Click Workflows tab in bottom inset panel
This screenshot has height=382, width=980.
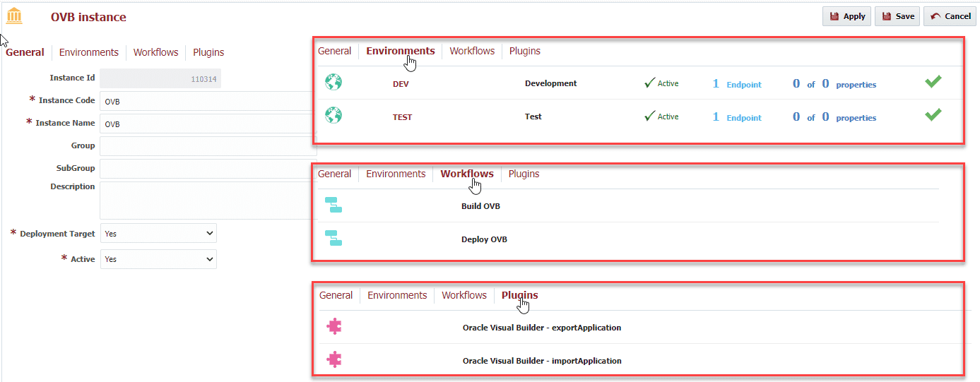pos(464,295)
